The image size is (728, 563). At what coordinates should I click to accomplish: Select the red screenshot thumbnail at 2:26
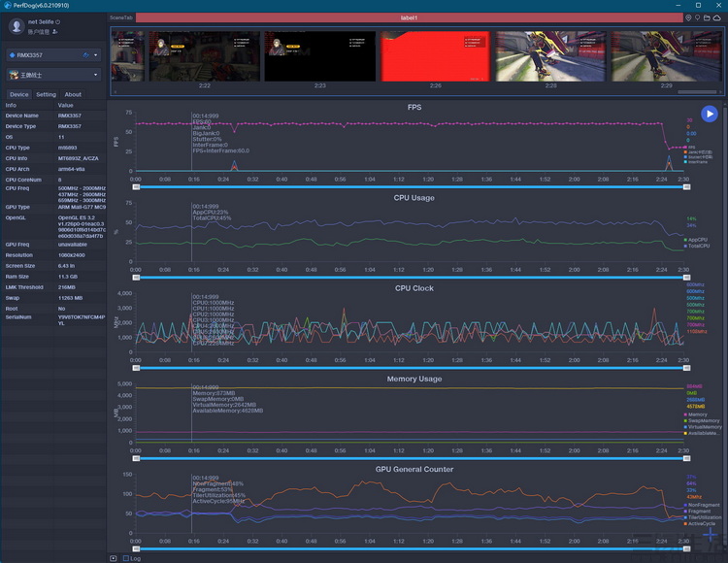click(436, 56)
